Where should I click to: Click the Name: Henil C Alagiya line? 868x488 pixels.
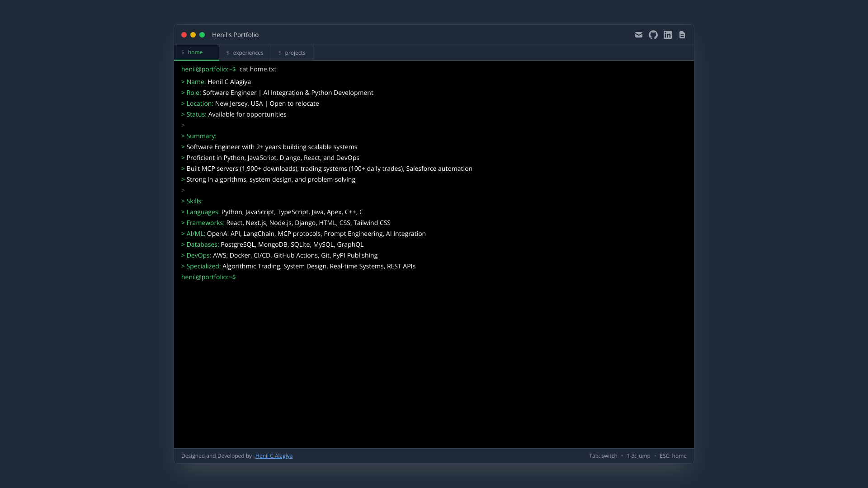tap(216, 82)
